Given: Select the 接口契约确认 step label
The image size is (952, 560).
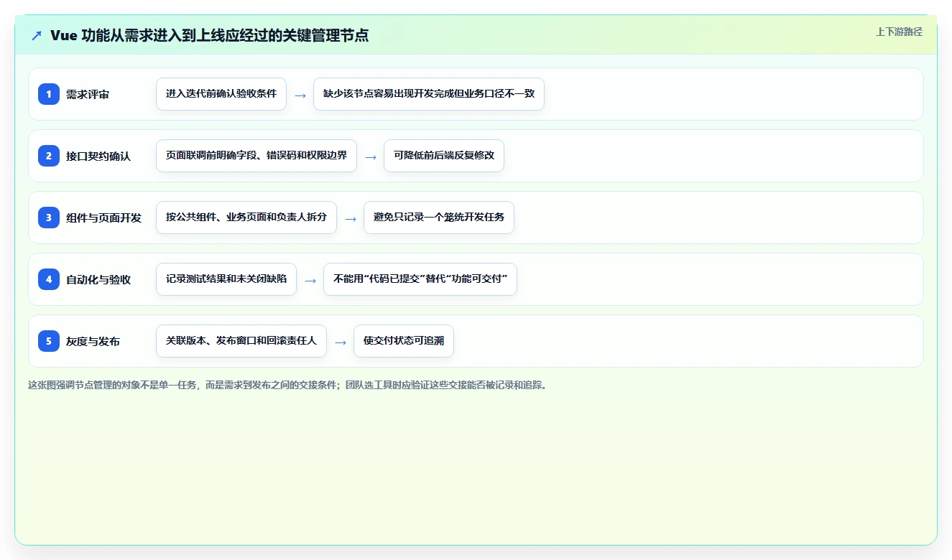Looking at the screenshot, I should [98, 157].
